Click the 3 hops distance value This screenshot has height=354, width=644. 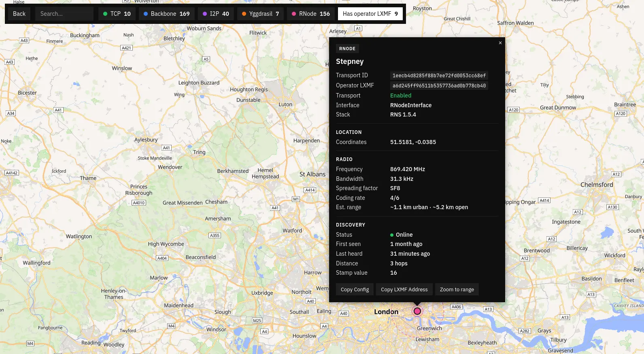point(399,263)
